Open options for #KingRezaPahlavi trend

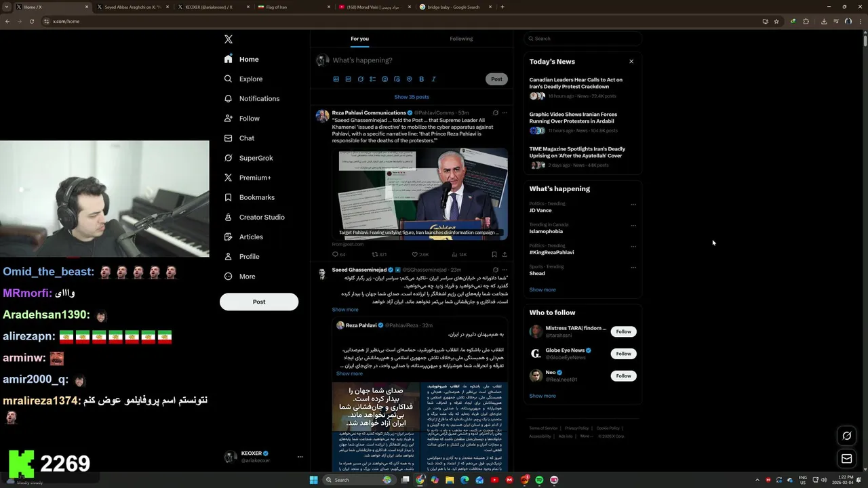pyautogui.click(x=633, y=247)
